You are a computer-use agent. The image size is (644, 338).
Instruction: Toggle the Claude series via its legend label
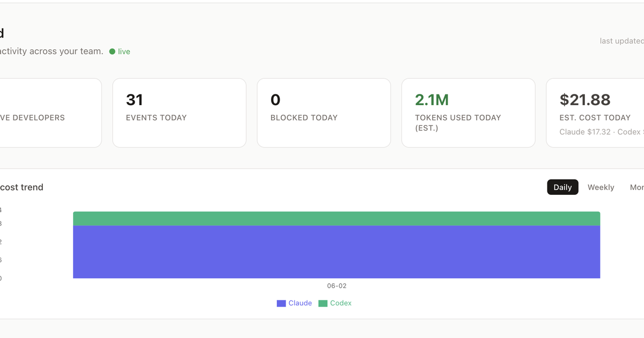(x=300, y=303)
